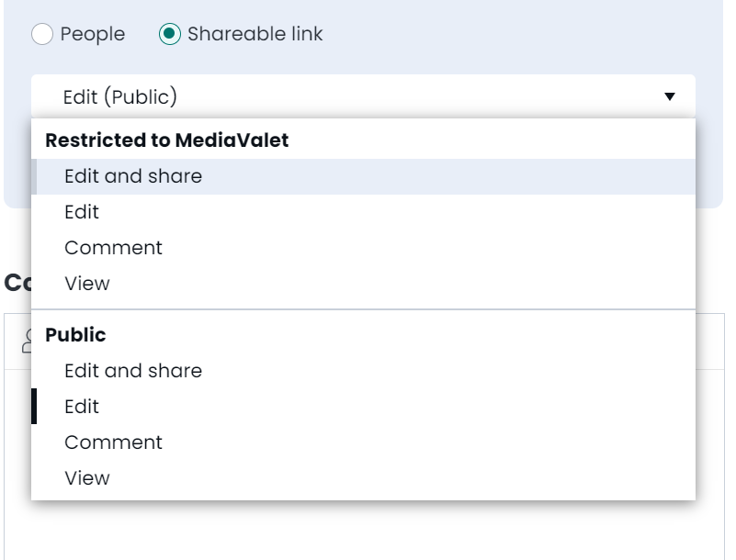Select 'Comment' permission under Restricted to MediaValet

click(112, 247)
